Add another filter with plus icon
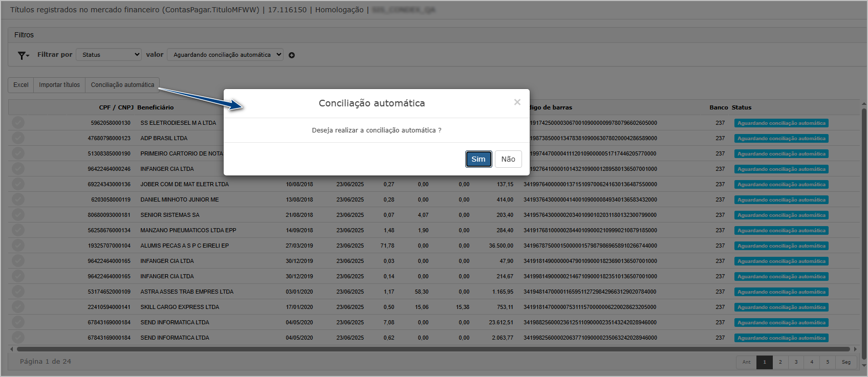 pyautogui.click(x=292, y=55)
